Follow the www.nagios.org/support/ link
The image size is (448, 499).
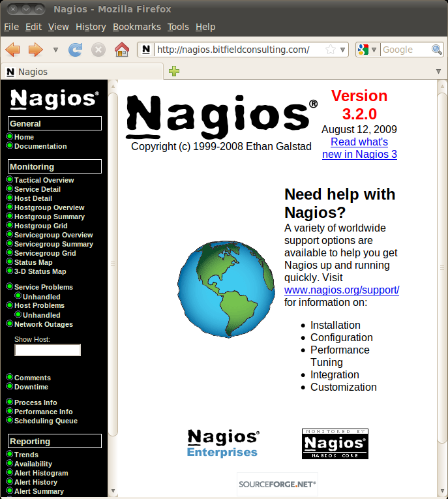point(342,290)
